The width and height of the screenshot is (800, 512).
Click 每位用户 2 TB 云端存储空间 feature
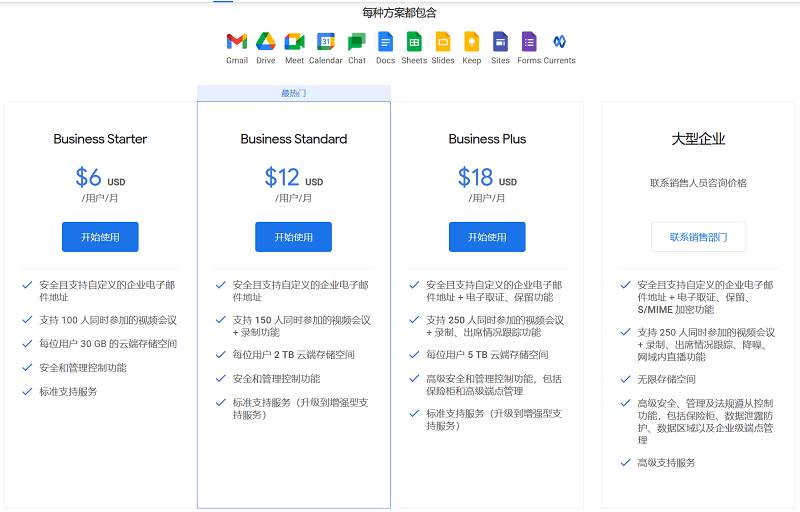(x=294, y=354)
